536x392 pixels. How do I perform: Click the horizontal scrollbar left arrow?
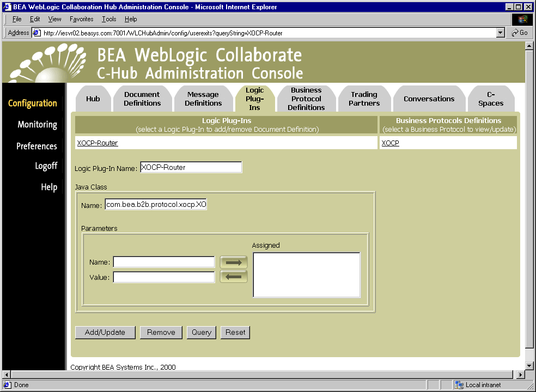7,375
